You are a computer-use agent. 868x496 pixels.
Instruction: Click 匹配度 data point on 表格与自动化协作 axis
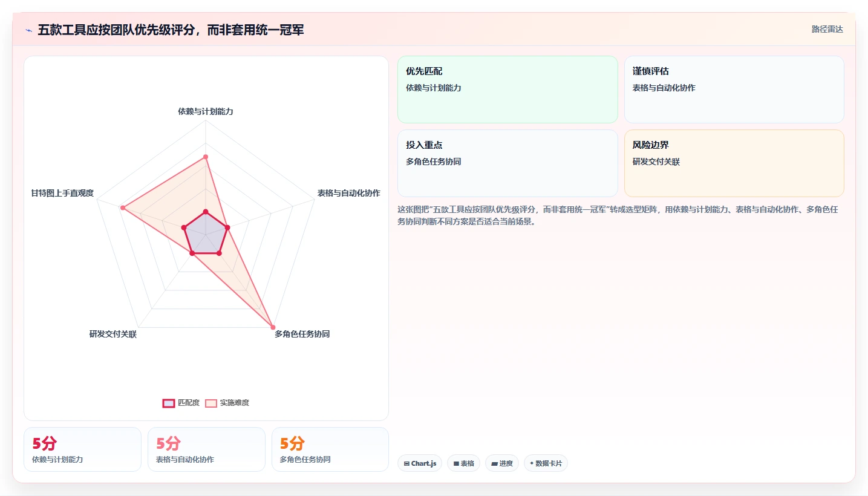point(227,227)
